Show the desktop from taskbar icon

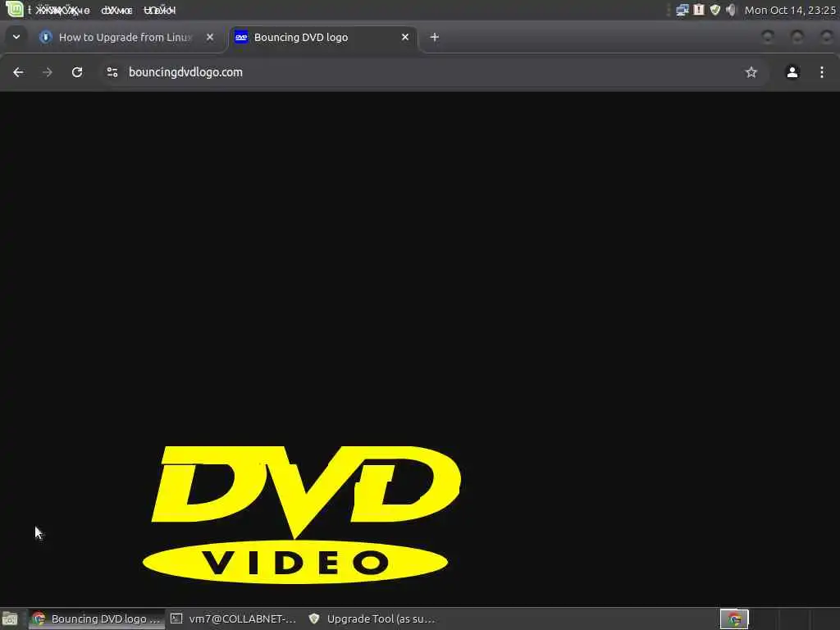tap(10, 619)
